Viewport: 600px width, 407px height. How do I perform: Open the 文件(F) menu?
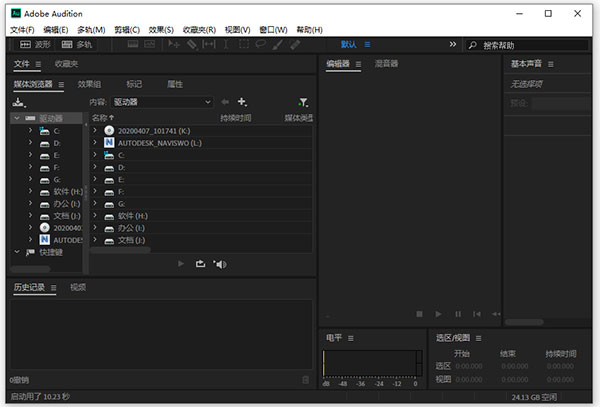[22, 30]
